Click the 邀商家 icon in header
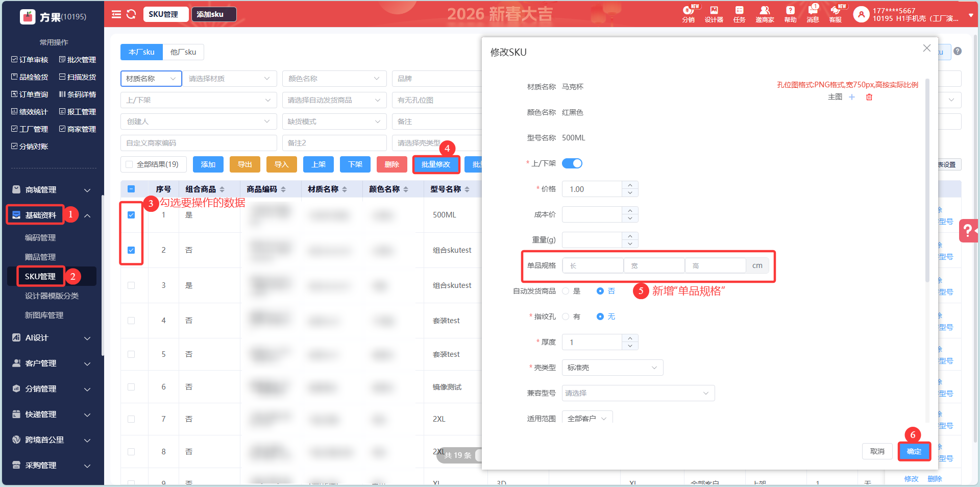Image resolution: width=980 pixels, height=487 pixels. (765, 14)
